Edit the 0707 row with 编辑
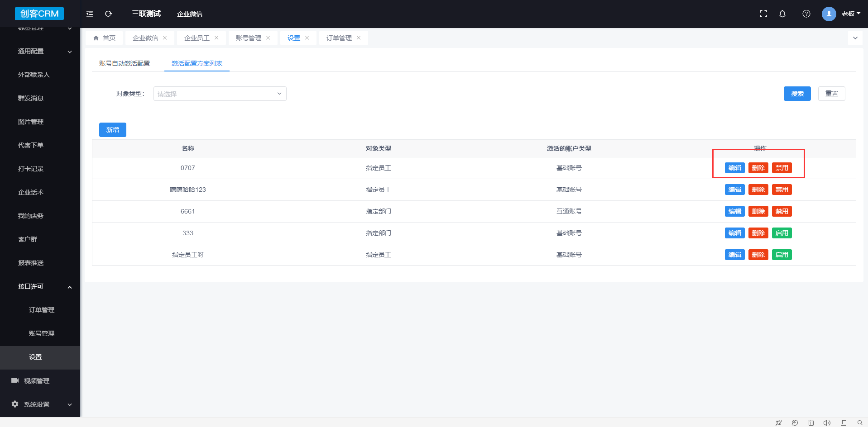Screen dimensions: 868x427 click(x=735, y=168)
